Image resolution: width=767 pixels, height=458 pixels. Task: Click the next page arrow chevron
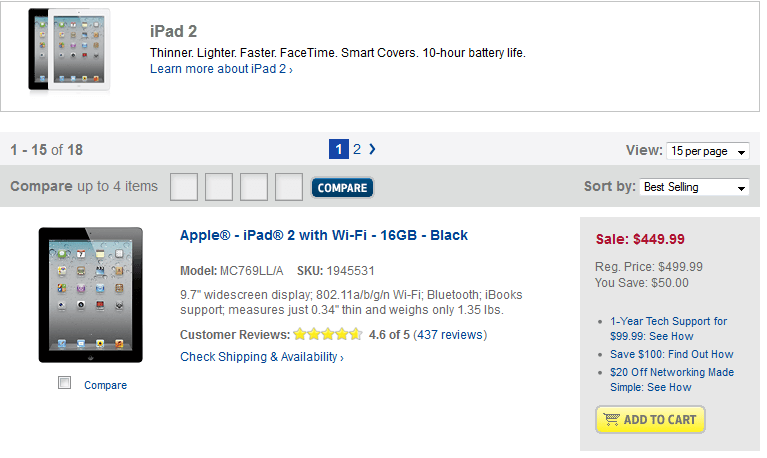coord(373,149)
